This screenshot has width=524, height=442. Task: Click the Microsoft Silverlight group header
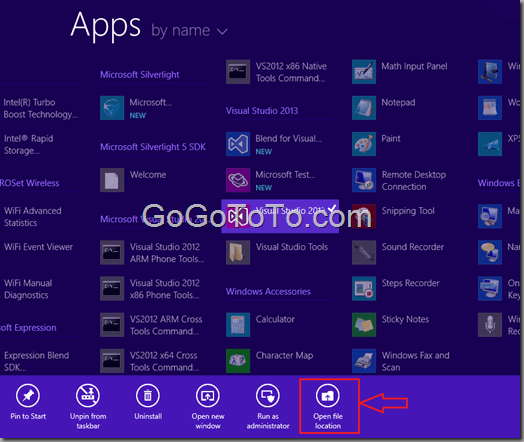[140, 75]
